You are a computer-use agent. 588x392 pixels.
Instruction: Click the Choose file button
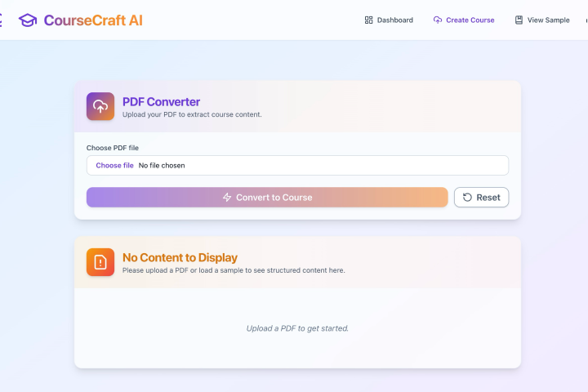(x=114, y=166)
